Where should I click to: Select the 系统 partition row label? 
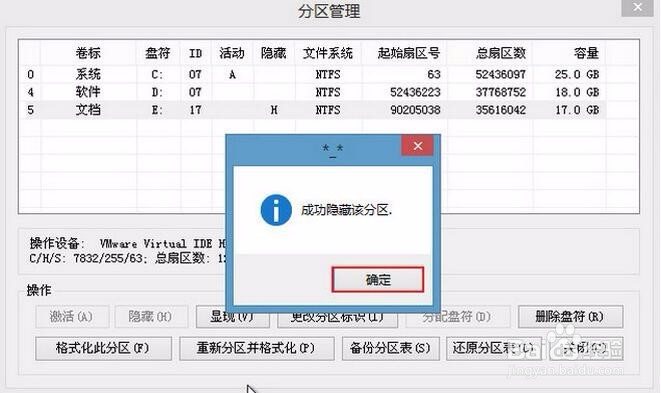pos(88,75)
